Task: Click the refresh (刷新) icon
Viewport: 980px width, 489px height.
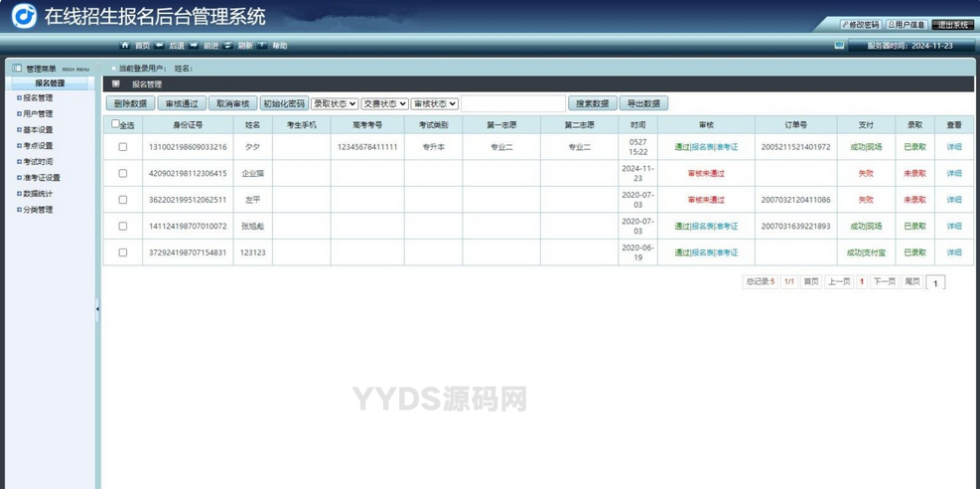Action: tap(228, 46)
